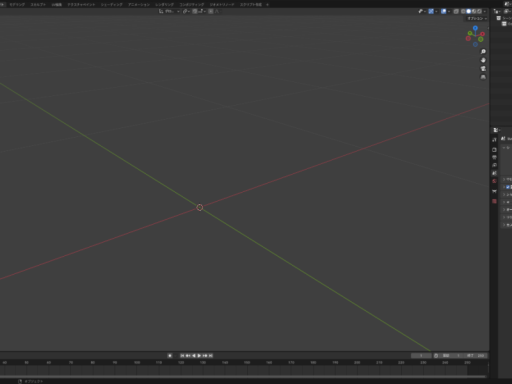Image resolution: width=512 pixels, height=384 pixels.
Task: Toggle viewport gizmos display
Action: 431,11
